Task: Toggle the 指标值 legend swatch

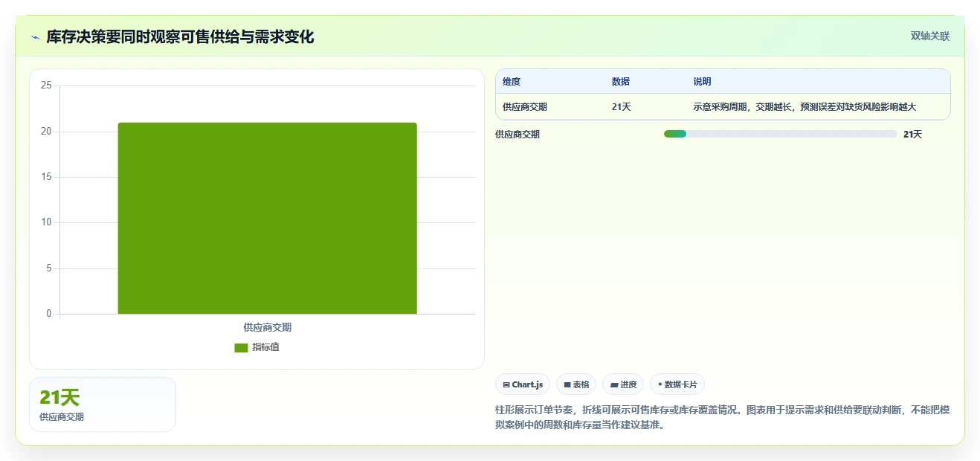Action: [241, 347]
